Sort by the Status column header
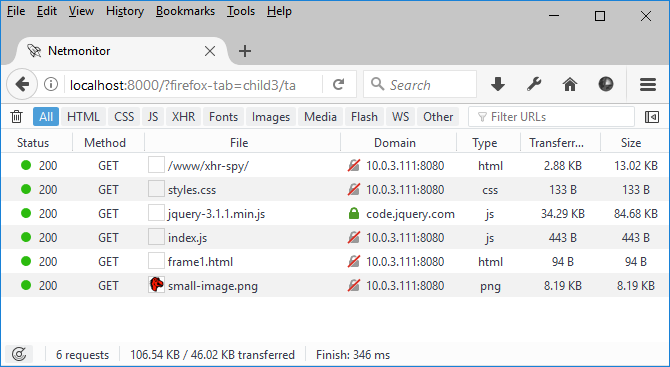670x367 pixels. click(37, 142)
